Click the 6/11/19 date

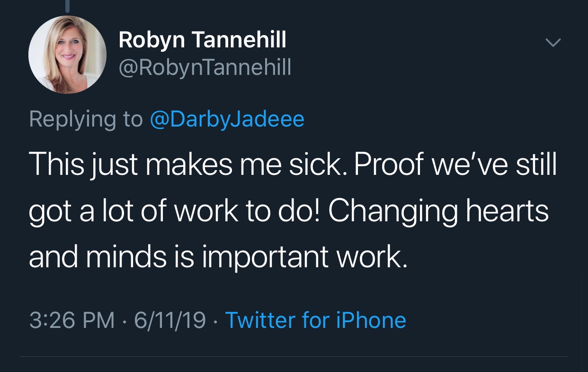point(169,320)
